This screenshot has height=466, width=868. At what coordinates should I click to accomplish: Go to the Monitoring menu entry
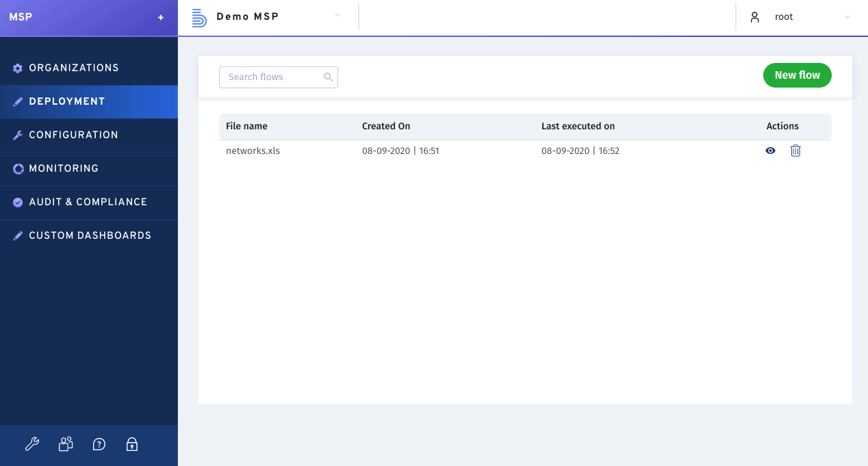coord(64,168)
